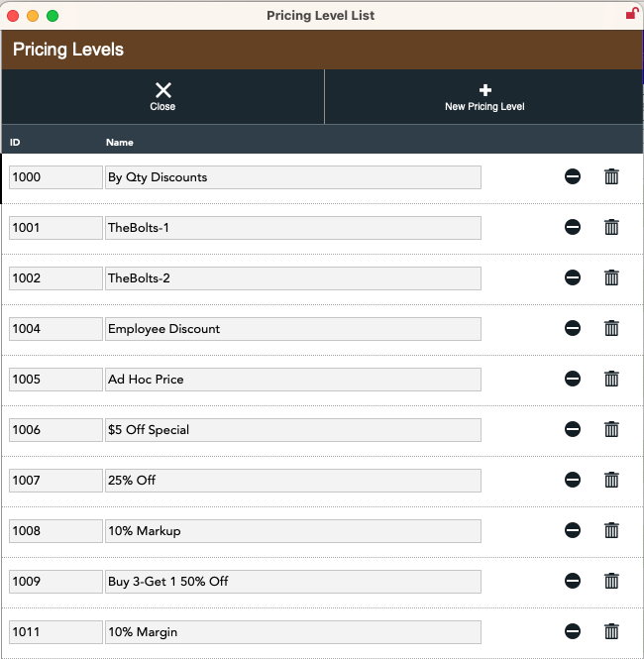Click the ID column header

15,143
